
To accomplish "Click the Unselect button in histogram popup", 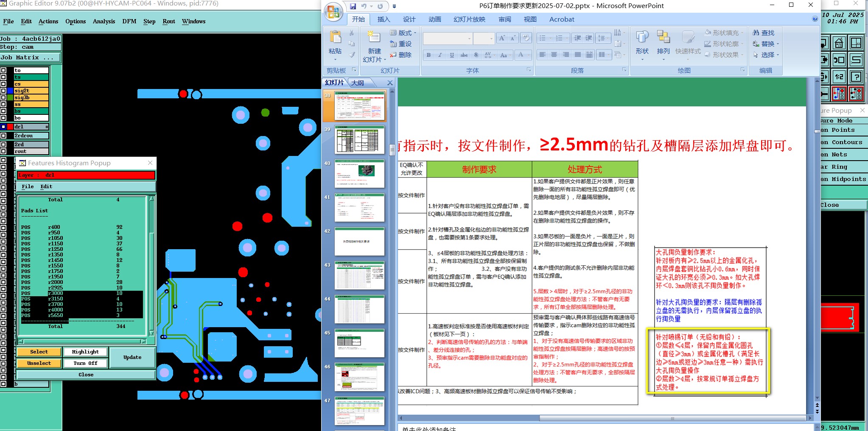I will (x=39, y=363).
